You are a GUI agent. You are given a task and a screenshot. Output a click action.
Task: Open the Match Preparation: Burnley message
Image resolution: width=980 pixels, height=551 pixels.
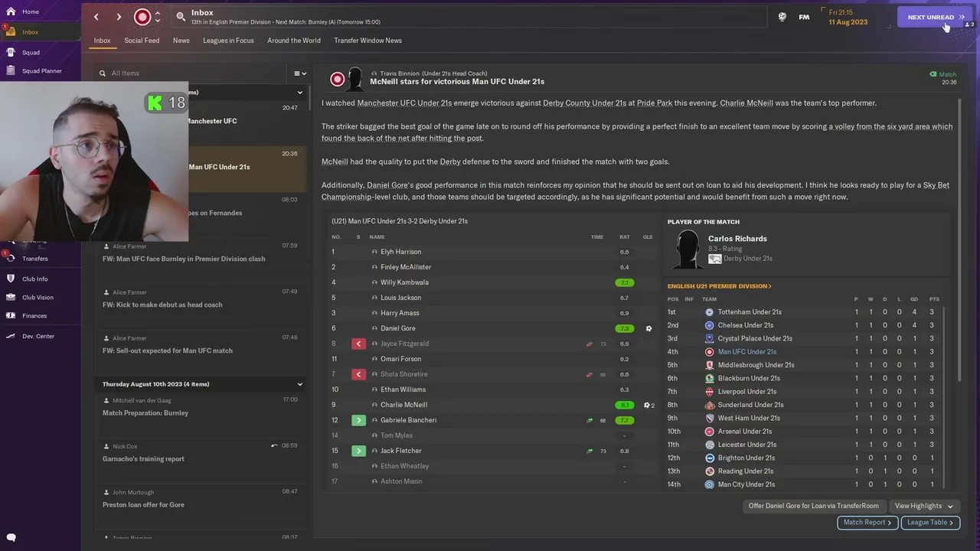click(x=201, y=407)
